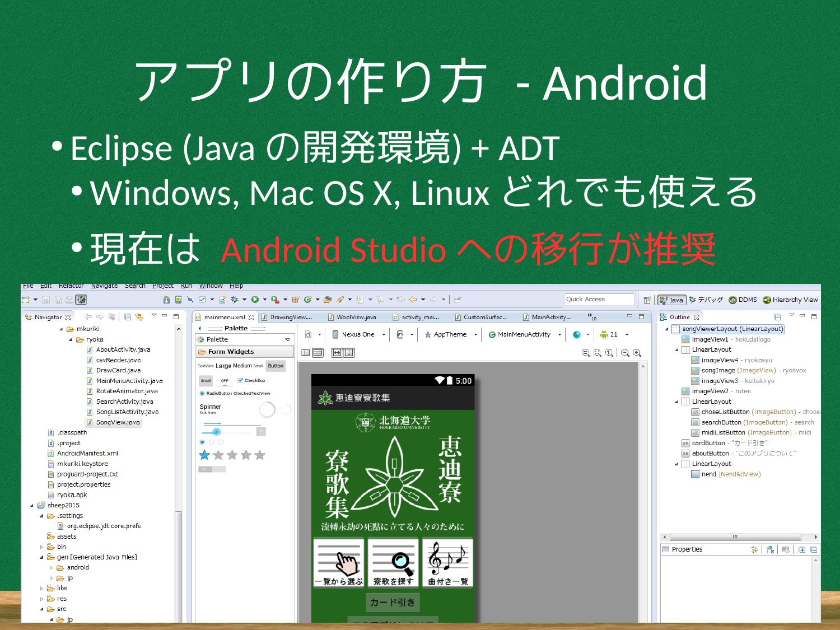Switch to the MainActivity editor tab
Screen dimensions: 840x630
tap(550, 317)
